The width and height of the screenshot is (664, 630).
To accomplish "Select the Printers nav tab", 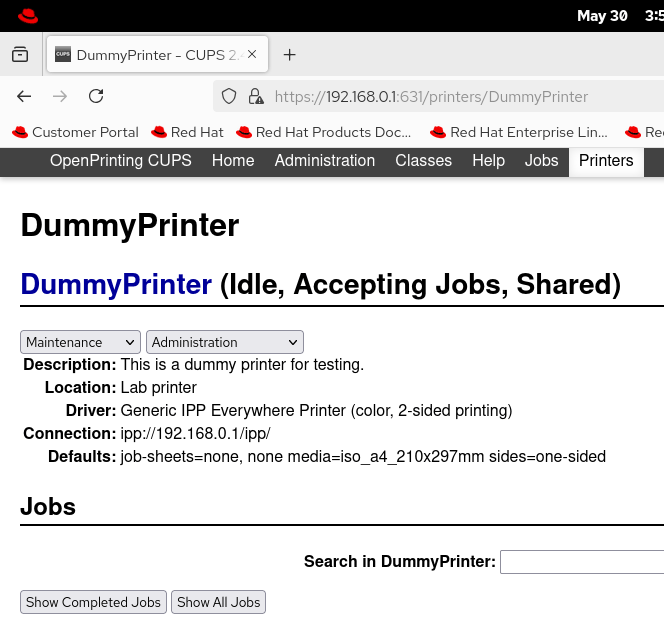I will coord(606,161).
